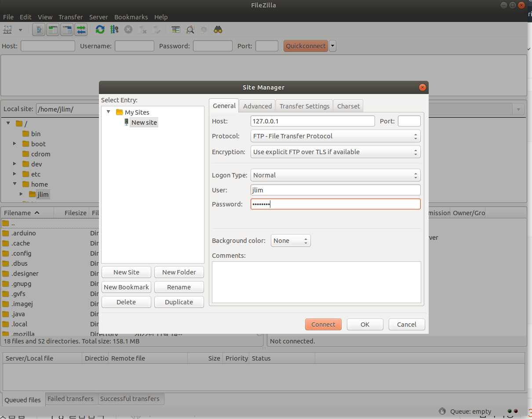The image size is (532, 419).
Task: Click the Cancel current operation icon
Action: click(128, 30)
